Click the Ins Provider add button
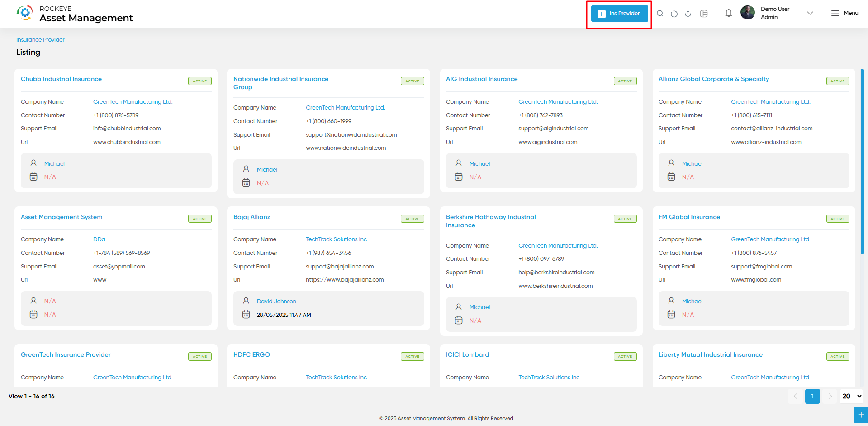The width and height of the screenshot is (868, 426). point(619,14)
